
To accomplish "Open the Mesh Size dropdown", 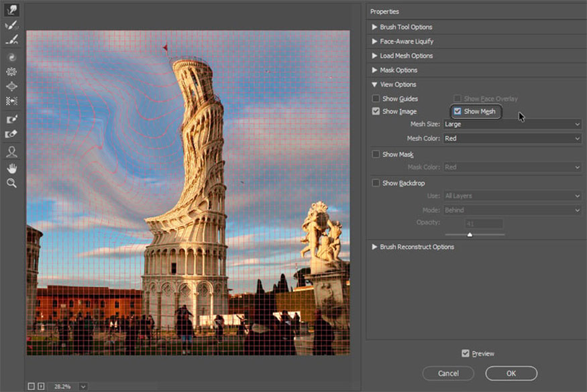I will 512,124.
